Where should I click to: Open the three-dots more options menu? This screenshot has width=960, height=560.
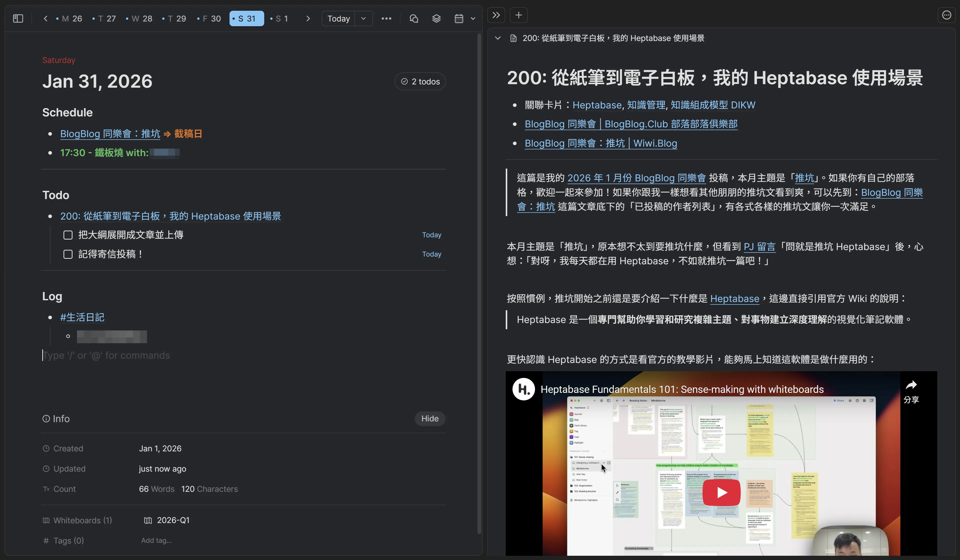[x=386, y=18]
